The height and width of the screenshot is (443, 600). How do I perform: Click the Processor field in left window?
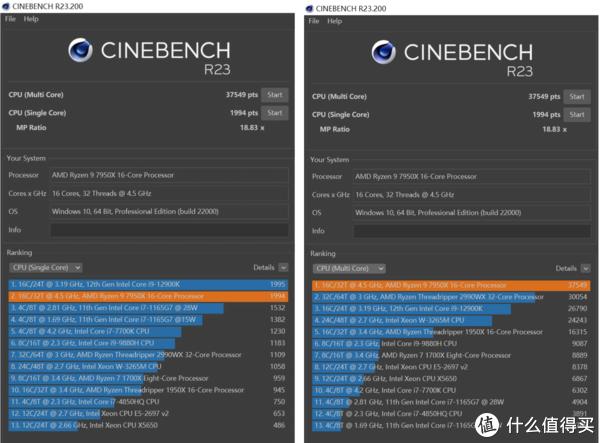[170, 175]
